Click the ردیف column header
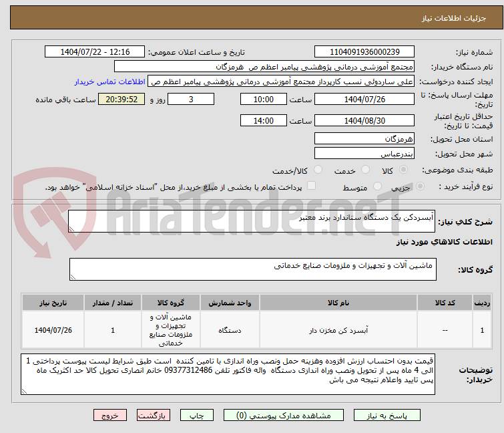The image size is (504, 433). pos(482,303)
